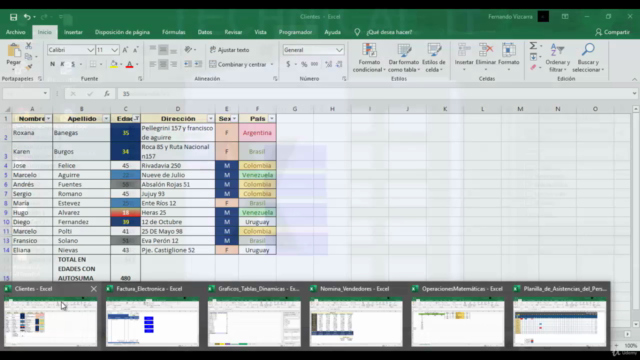Apply the fill color bucket

tap(114, 64)
